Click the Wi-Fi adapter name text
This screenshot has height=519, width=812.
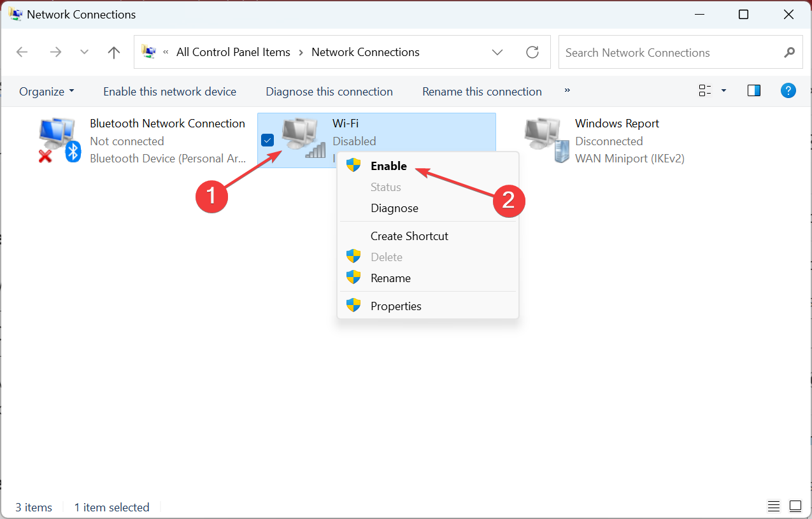pyautogui.click(x=345, y=124)
